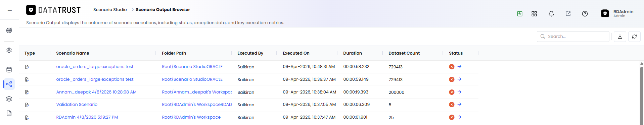The image size is (644, 125).
Task: Click the green activity pulse icon
Action: click(520, 14)
